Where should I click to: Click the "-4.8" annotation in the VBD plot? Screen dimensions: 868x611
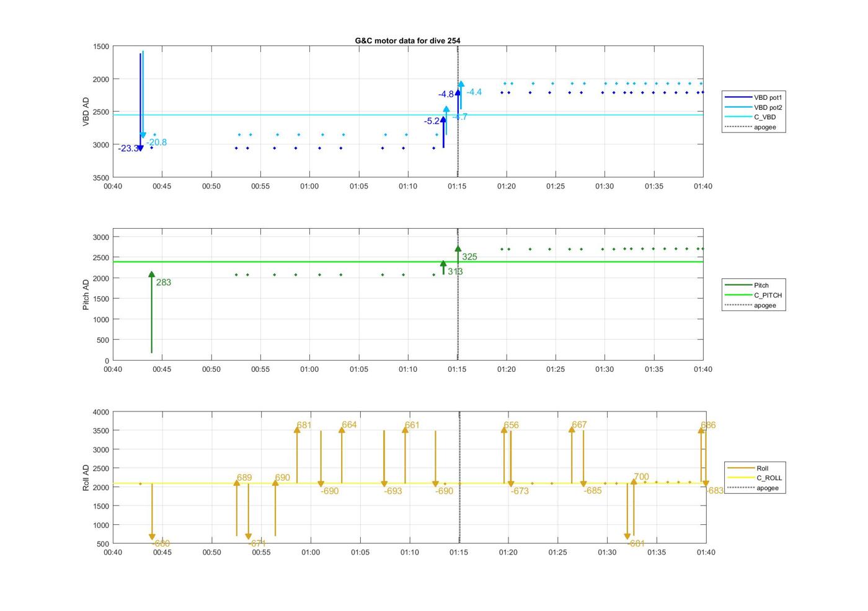446,95
